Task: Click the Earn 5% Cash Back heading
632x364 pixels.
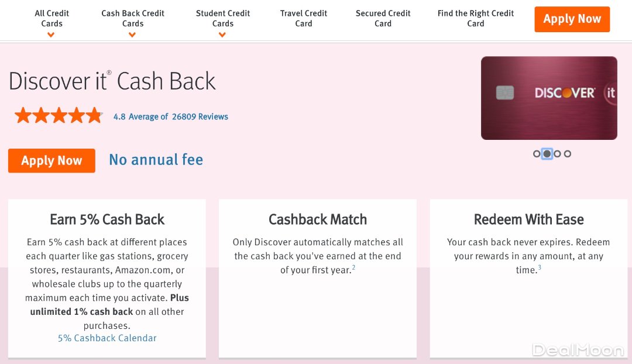Action: click(107, 219)
